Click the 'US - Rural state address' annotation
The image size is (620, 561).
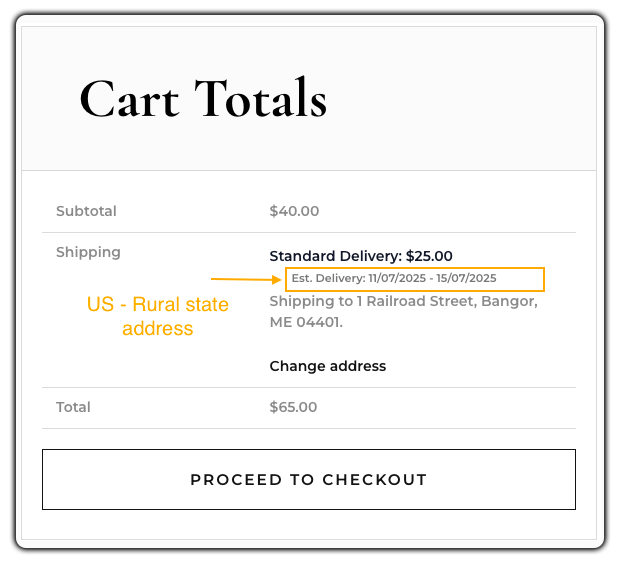[158, 316]
